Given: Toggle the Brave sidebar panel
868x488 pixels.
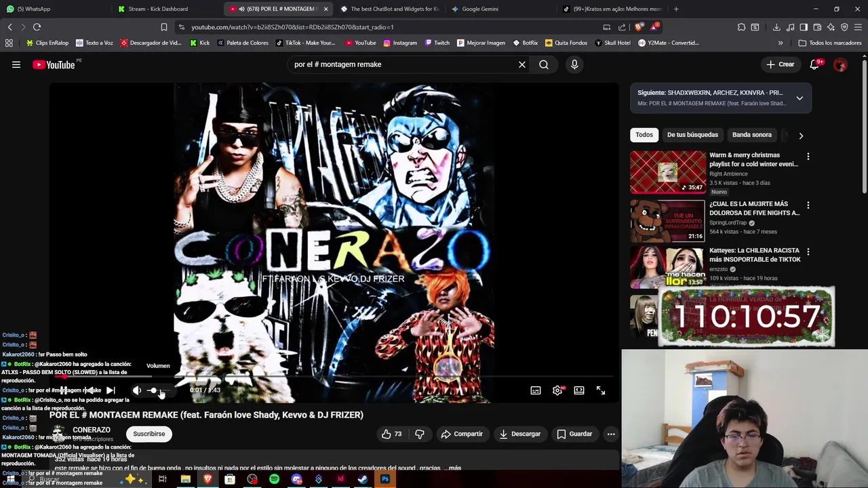Looking at the screenshot, I should (804, 27).
